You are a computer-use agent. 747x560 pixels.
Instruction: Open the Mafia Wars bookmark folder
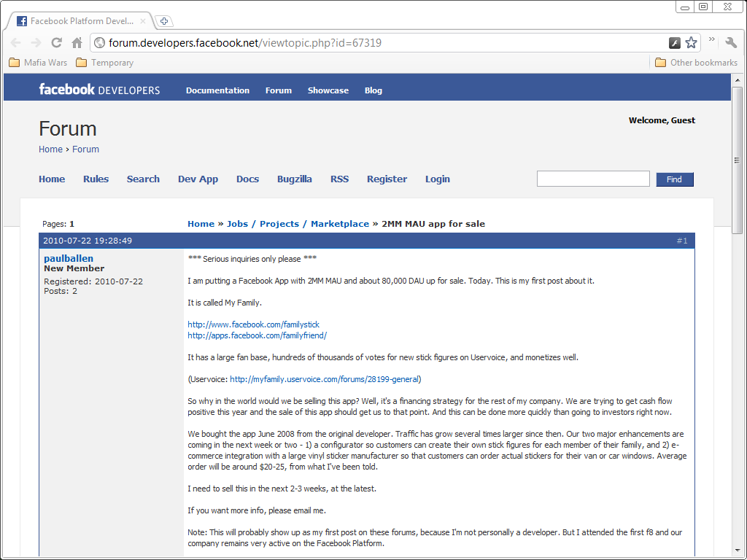pyautogui.click(x=38, y=63)
